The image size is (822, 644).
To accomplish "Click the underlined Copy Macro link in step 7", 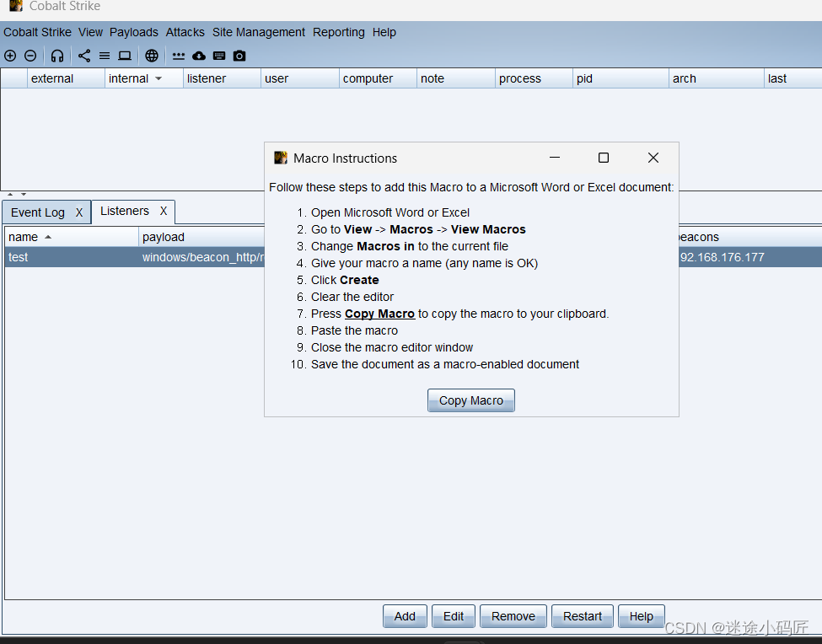I will click(x=379, y=314).
